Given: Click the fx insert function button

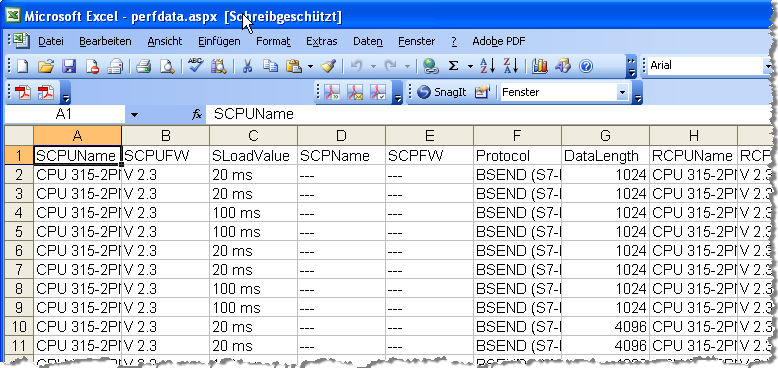Looking at the screenshot, I should (x=197, y=115).
